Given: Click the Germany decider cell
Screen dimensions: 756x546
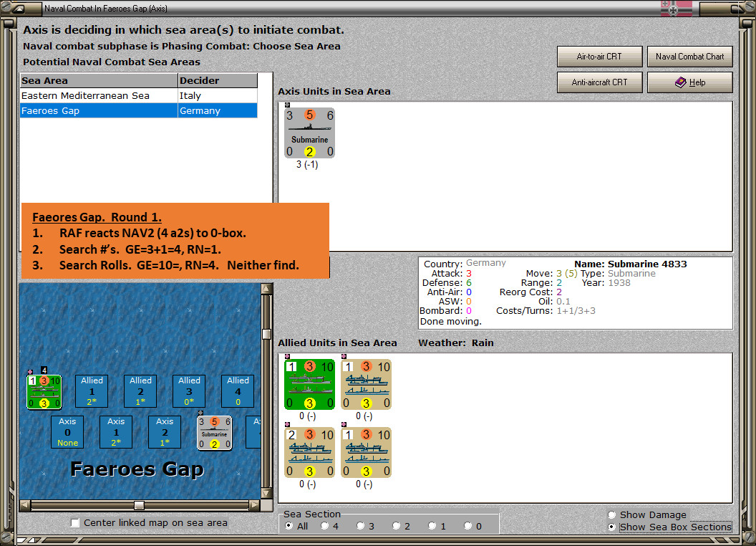Looking at the screenshot, I should (218, 110).
